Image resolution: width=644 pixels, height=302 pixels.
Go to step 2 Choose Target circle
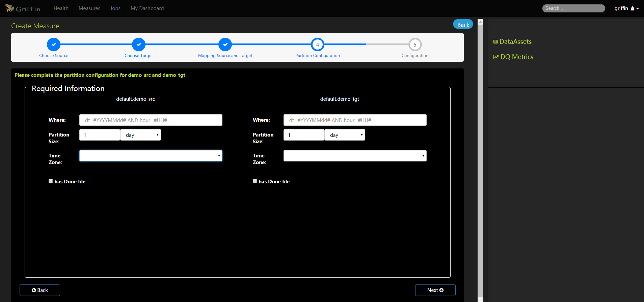point(139,44)
